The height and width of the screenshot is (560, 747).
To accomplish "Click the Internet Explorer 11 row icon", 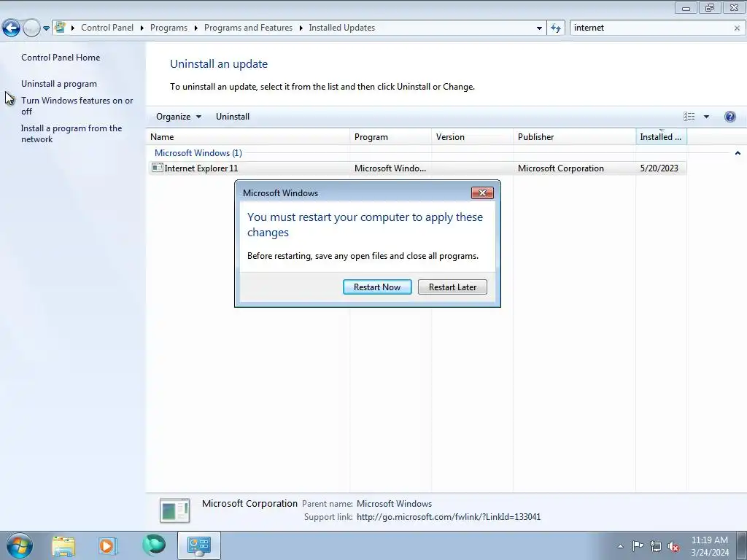I will pyautogui.click(x=158, y=168).
